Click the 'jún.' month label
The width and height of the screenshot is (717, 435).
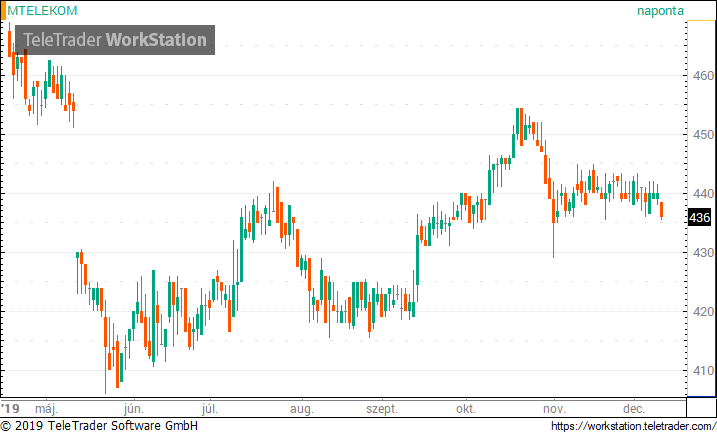click(x=134, y=408)
